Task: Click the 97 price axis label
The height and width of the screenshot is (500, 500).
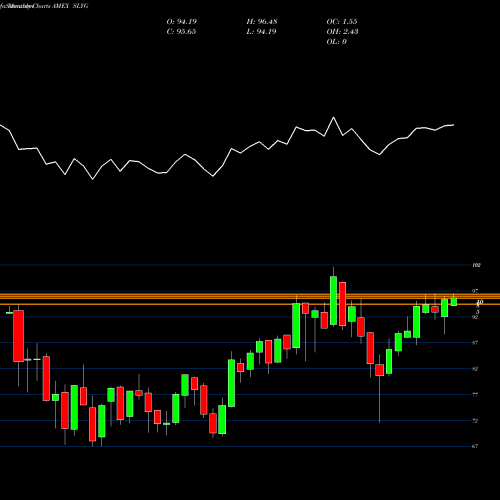Action: click(x=475, y=291)
